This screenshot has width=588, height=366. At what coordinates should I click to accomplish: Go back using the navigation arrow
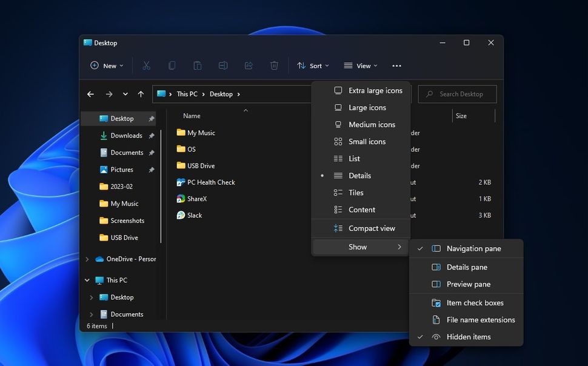[x=90, y=94]
